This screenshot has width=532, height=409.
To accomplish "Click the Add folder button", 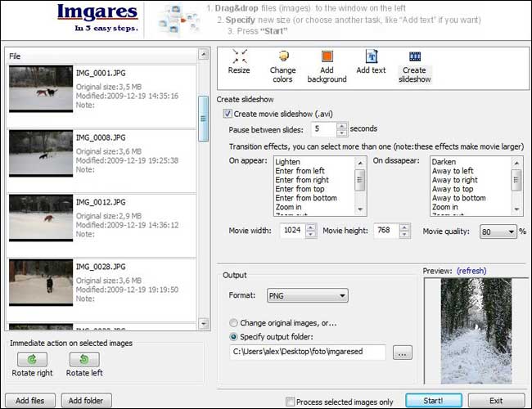I will pyautogui.click(x=86, y=401).
